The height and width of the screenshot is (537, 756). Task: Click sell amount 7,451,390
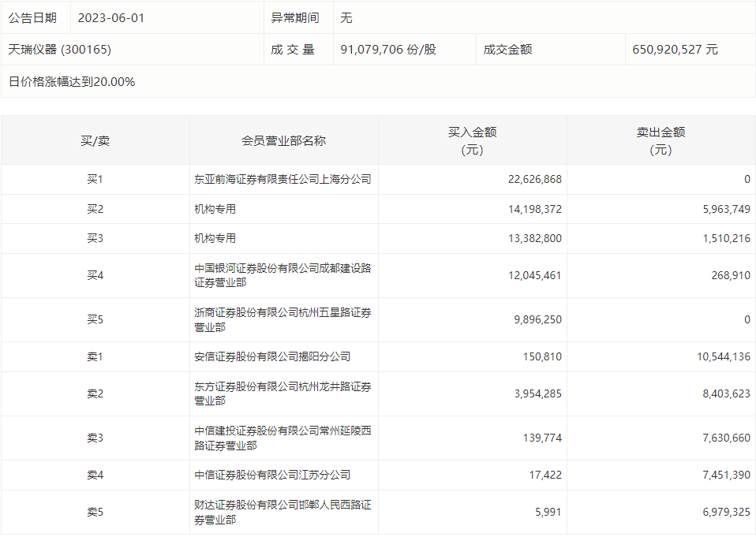pyautogui.click(x=727, y=475)
